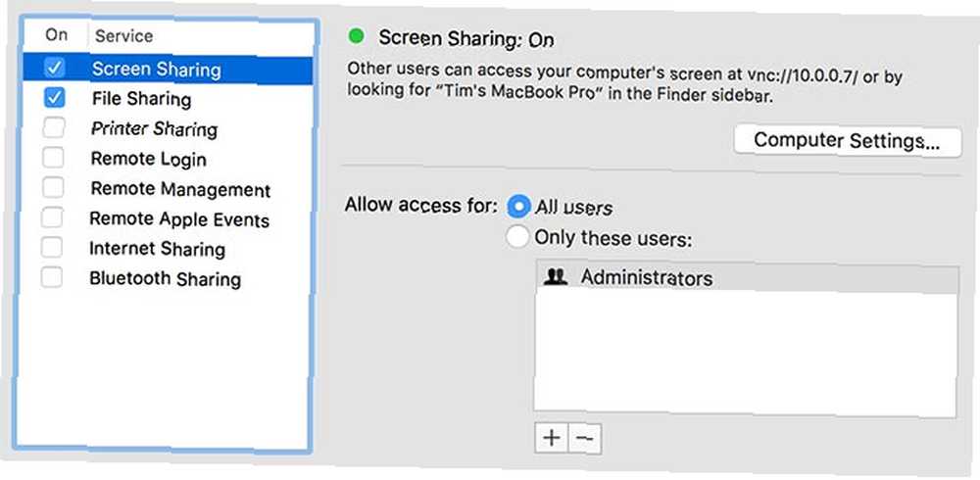Click the Administrators group icon
Viewport: 980px width, 480px height.
[x=556, y=277]
